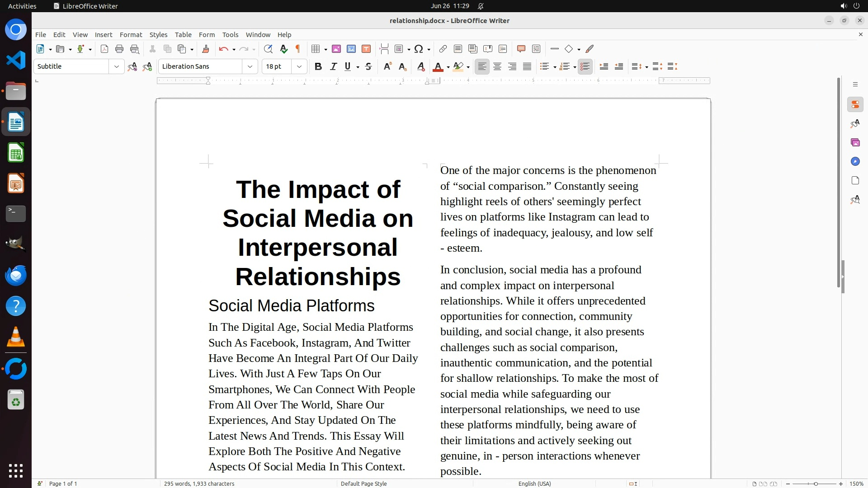868x488 pixels.
Task: Toggle Bold formatting
Action: pos(318,67)
